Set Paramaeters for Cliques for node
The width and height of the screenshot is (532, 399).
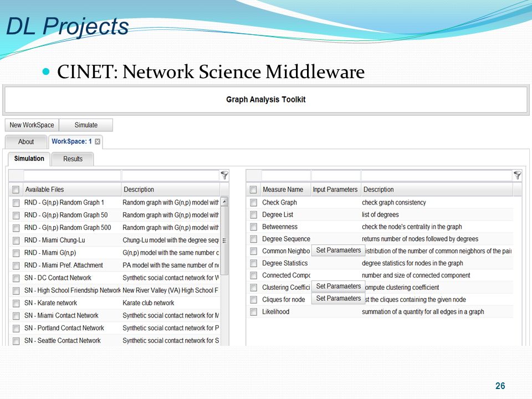(x=338, y=299)
